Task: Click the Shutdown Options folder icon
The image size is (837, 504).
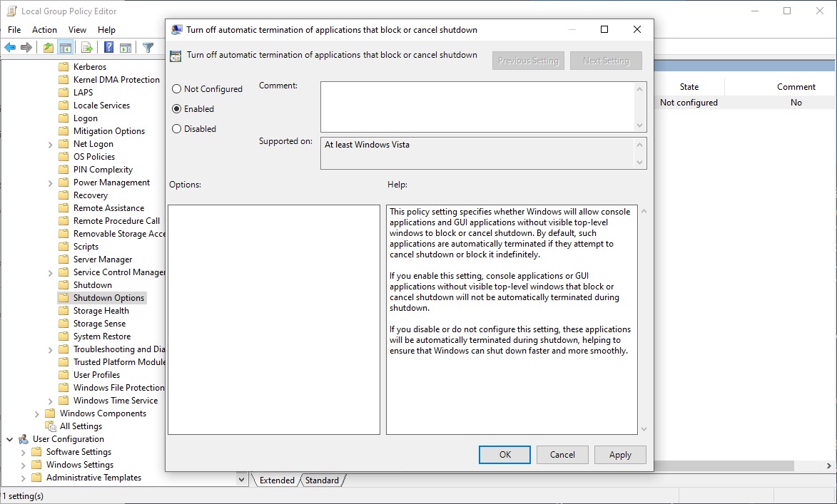Action: [x=64, y=297]
